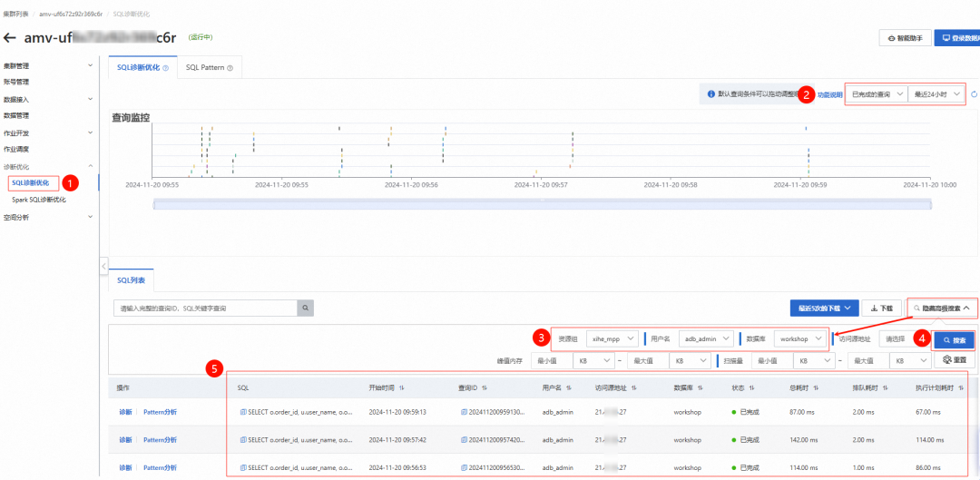Open 数据管理 in the sidebar

pyautogui.click(x=16, y=115)
